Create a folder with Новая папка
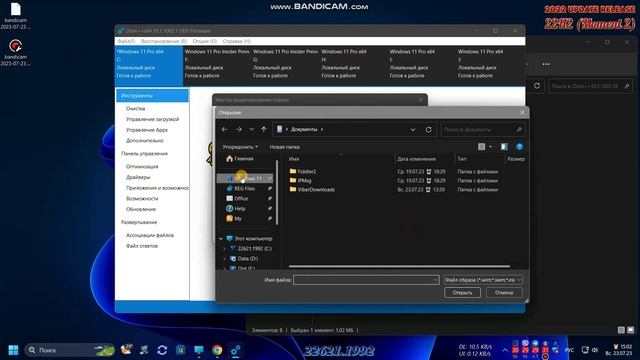This screenshot has width=640, height=360. 285,147
